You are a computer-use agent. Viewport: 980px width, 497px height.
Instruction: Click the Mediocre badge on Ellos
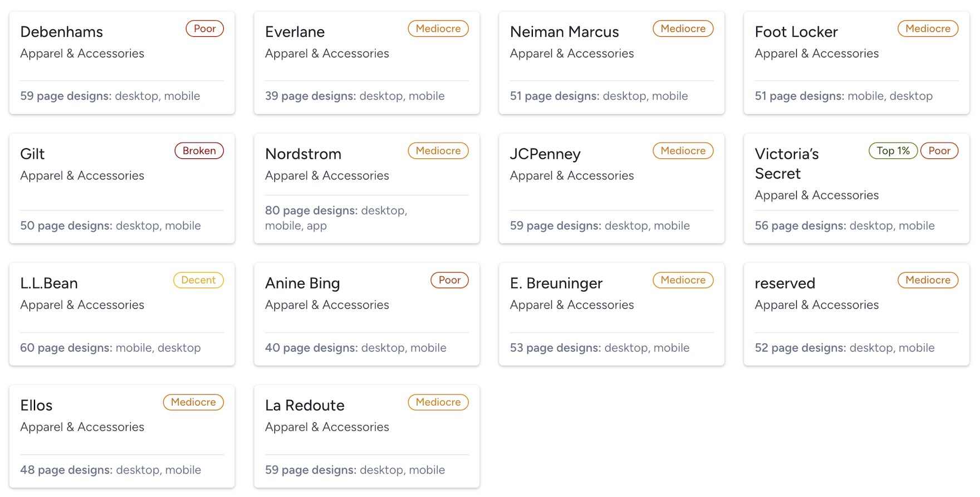tap(193, 402)
